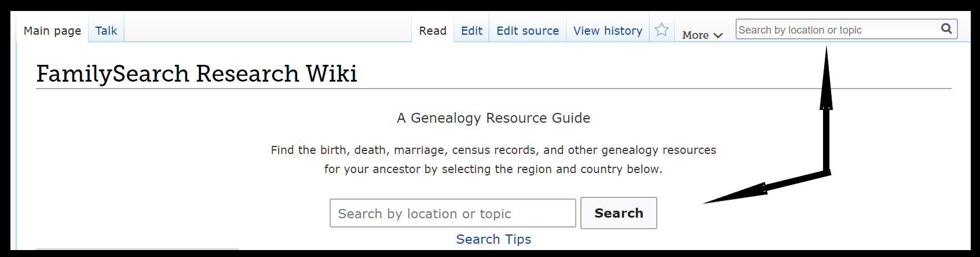Open the Main page tab
The height and width of the screenshot is (257, 980).
click(x=52, y=31)
